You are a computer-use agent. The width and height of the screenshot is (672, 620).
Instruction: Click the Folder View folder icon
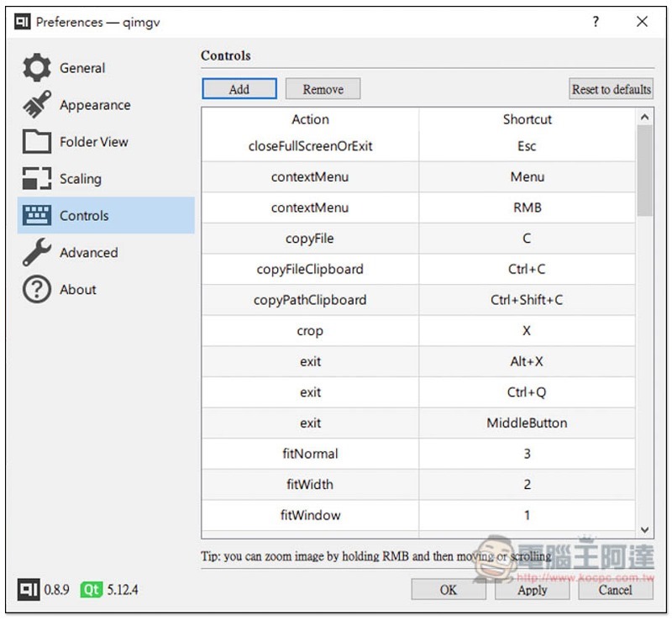[37, 141]
